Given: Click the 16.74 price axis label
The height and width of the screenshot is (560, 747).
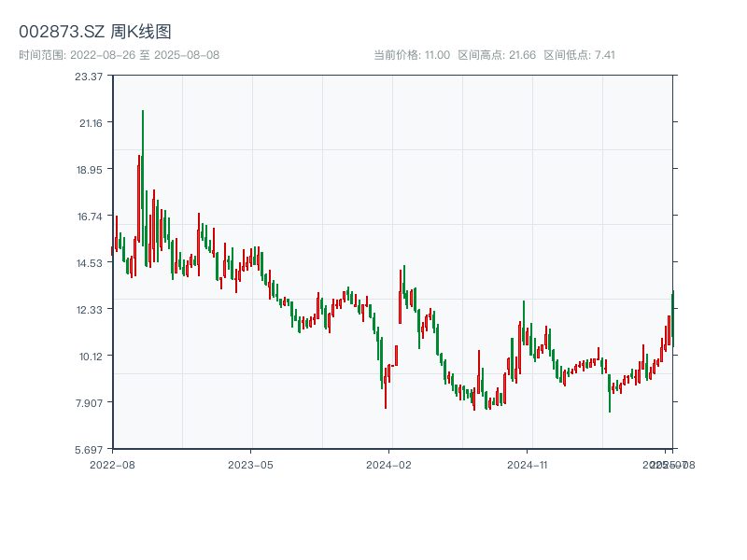Looking at the screenshot, I should pyautogui.click(x=89, y=217).
